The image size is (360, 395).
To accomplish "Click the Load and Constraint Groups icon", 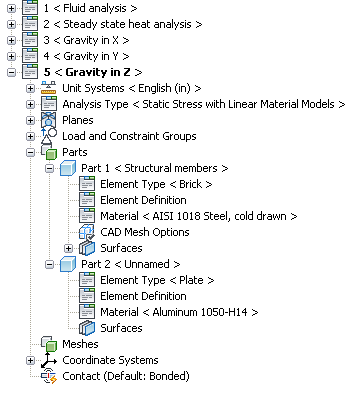I will pyautogui.click(x=49, y=136).
